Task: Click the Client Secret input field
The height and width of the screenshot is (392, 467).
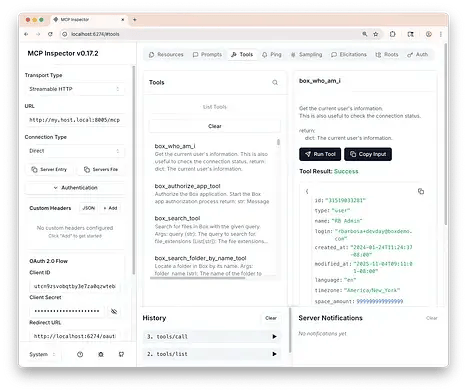Action: click(67, 311)
